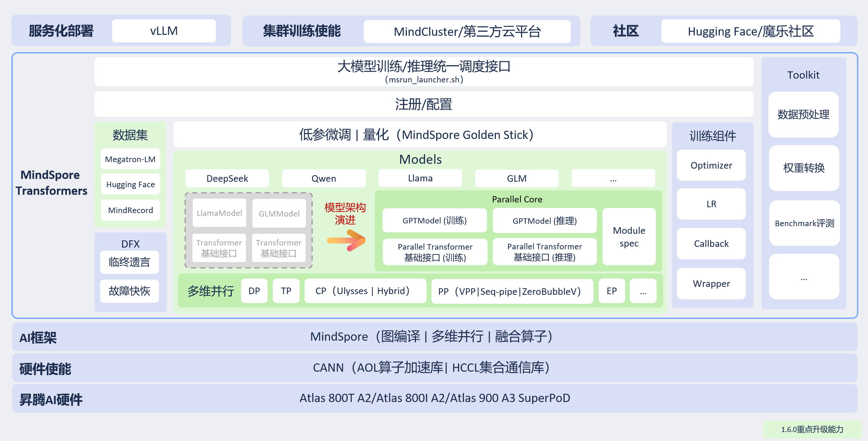Click the Module spec block
868x441 pixels.
tap(629, 237)
